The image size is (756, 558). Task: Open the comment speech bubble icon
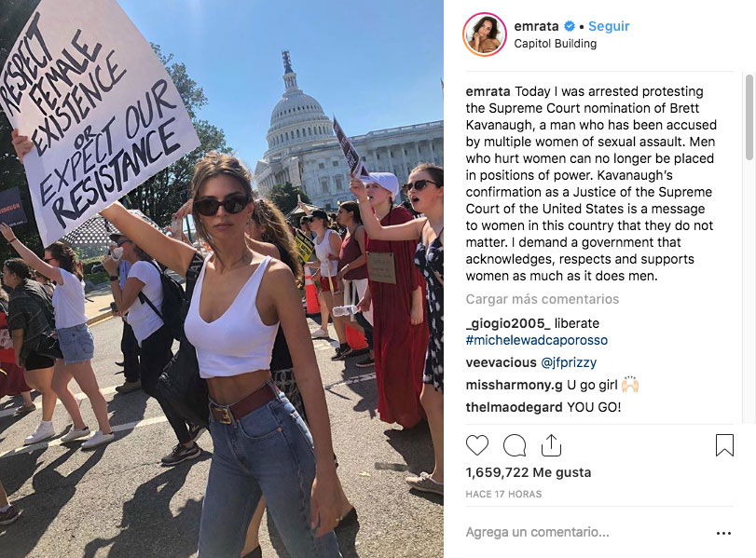tap(515, 445)
